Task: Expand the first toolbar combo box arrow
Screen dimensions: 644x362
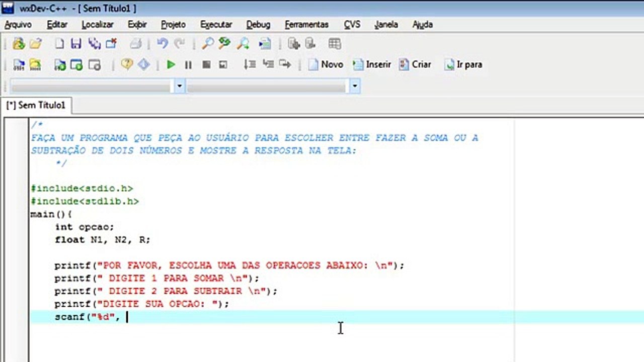Action: 180,86
